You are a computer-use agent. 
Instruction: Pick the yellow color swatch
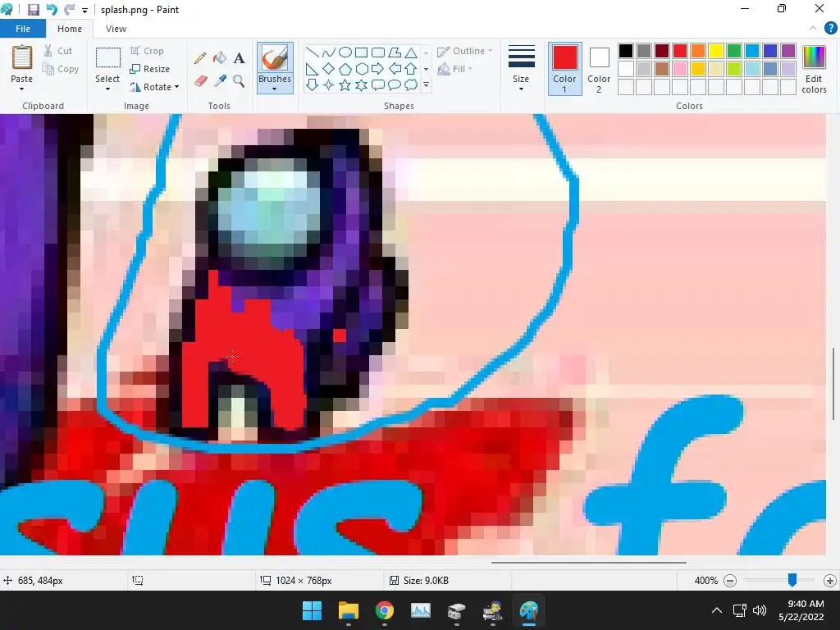click(715, 51)
